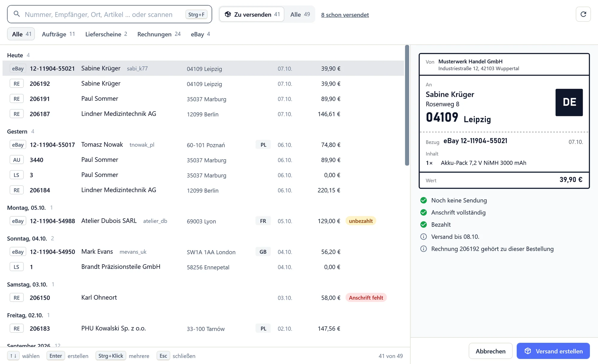Click the Enter erstellen shortcut hint
598x364 pixels.
(x=68, y=356)
